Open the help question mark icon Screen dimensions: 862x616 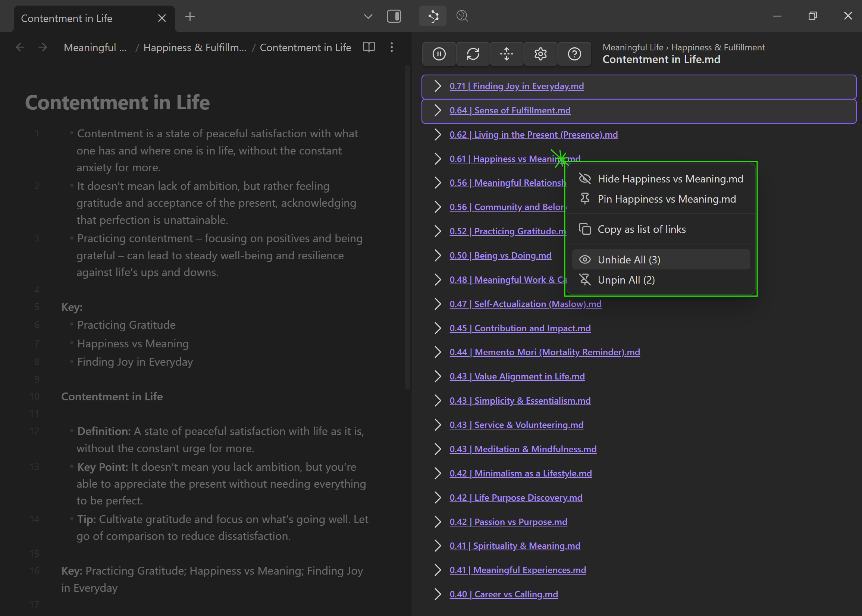574,54
